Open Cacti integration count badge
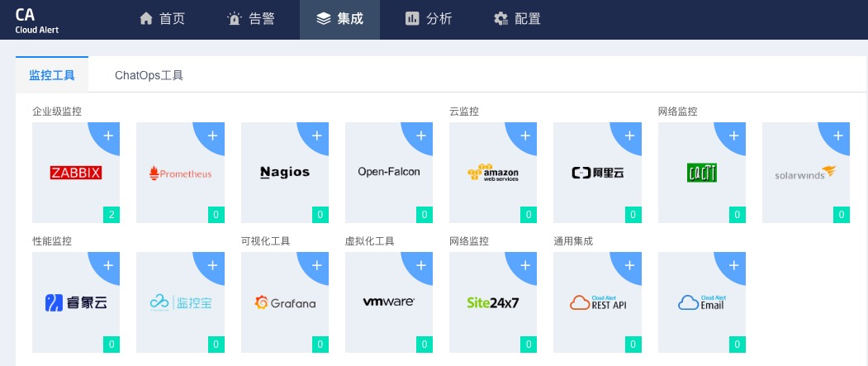This screenshot has width=868, height=366. point(737,214)
